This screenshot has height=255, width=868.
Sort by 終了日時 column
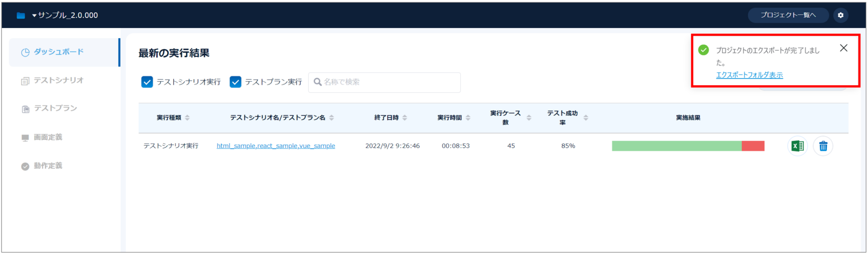405,118
